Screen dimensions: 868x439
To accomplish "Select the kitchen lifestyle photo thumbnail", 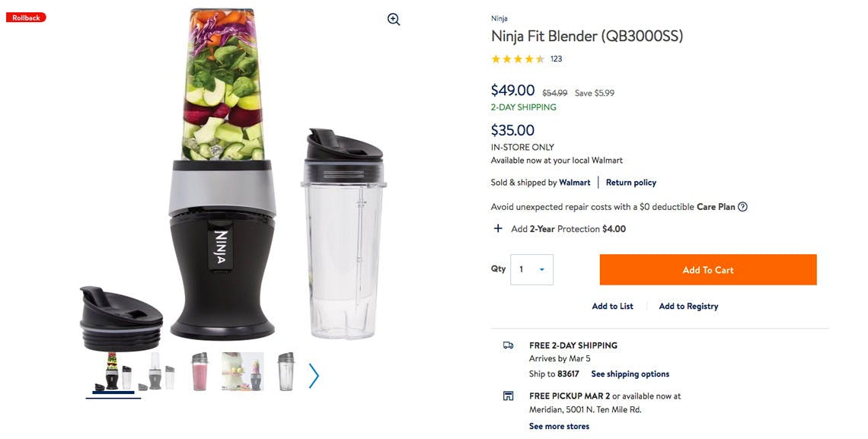I will click(242, 371).
